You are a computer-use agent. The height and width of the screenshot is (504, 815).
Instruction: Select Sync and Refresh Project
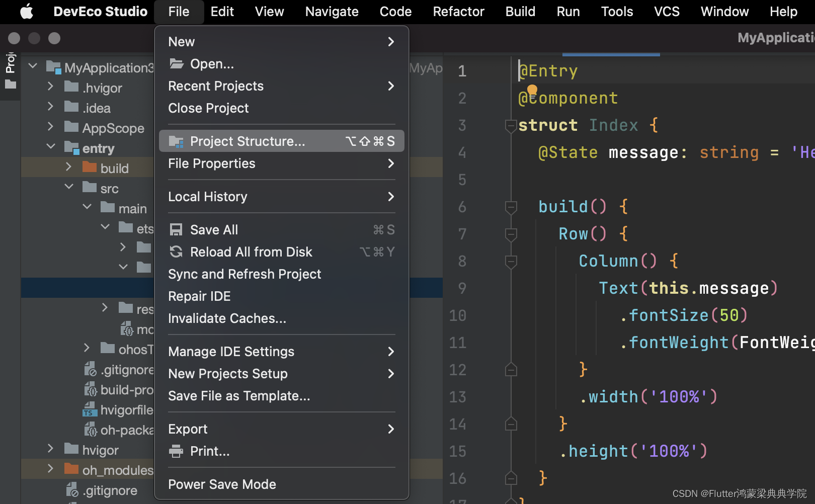pyautogui.click(x=282, y=274)
